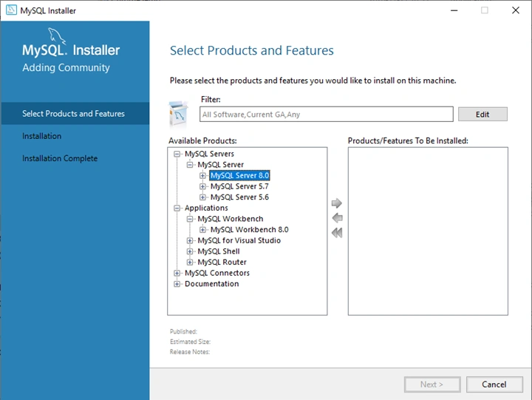Click the MySQL Installer title bar icon

pyautogui.click(x=11, y=10)
